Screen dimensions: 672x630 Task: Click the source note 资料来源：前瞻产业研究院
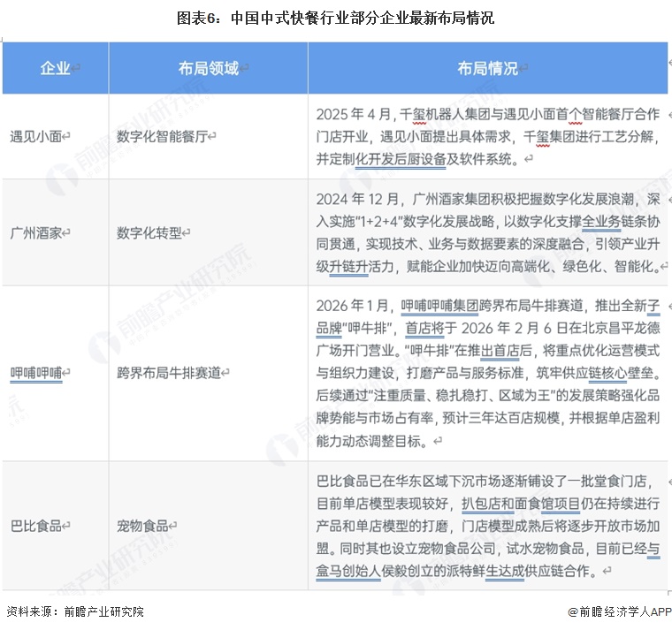coord(75,611)
